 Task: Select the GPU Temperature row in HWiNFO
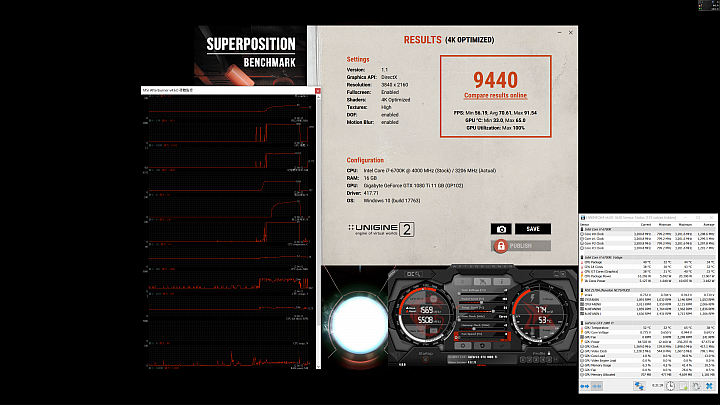coord(647,328)
